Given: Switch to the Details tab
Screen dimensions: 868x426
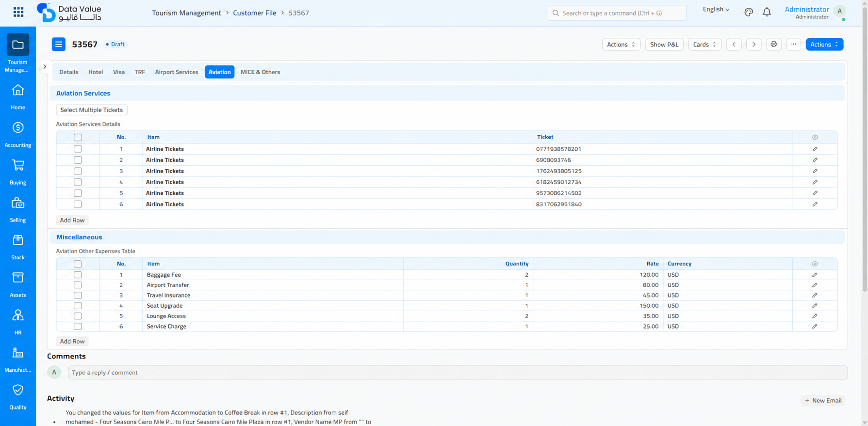Looking at the screenshot, I should pyautogui.click(x=69, y=72).
